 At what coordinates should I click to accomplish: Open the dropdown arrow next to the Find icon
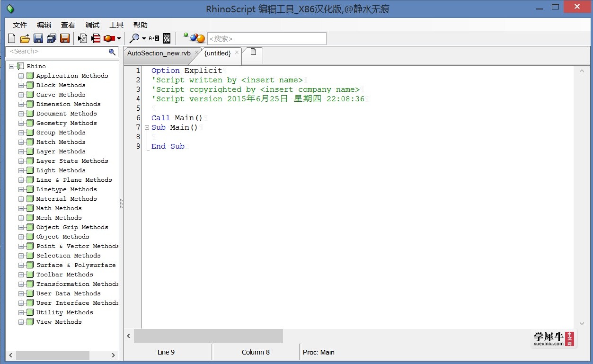click(144, 38)
